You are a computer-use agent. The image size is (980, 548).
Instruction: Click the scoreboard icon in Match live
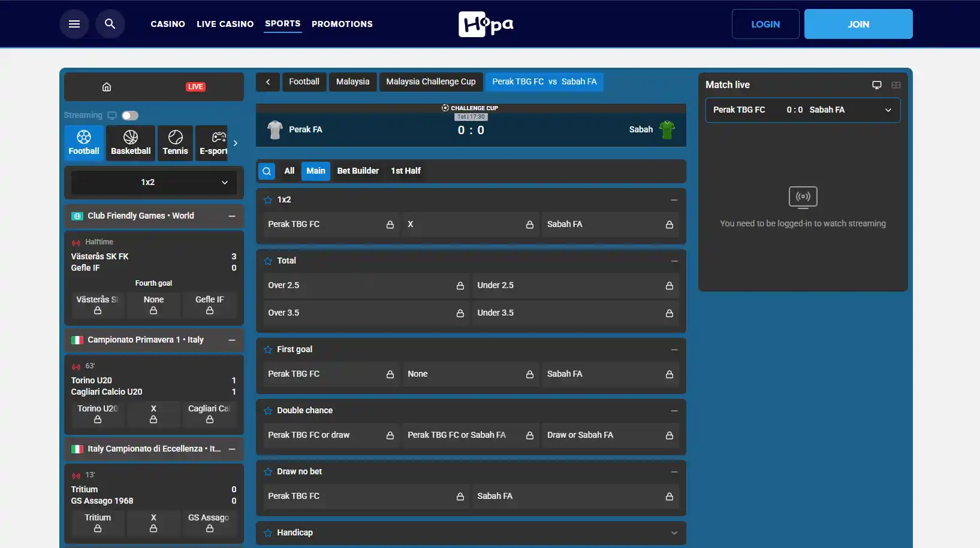click(896, 85)
